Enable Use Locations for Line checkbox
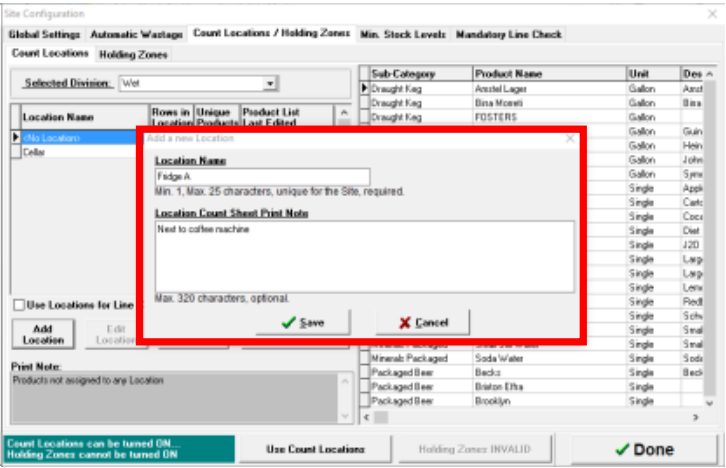The height and width of the screenshot is (468, 726). click(x=18, y=304)
